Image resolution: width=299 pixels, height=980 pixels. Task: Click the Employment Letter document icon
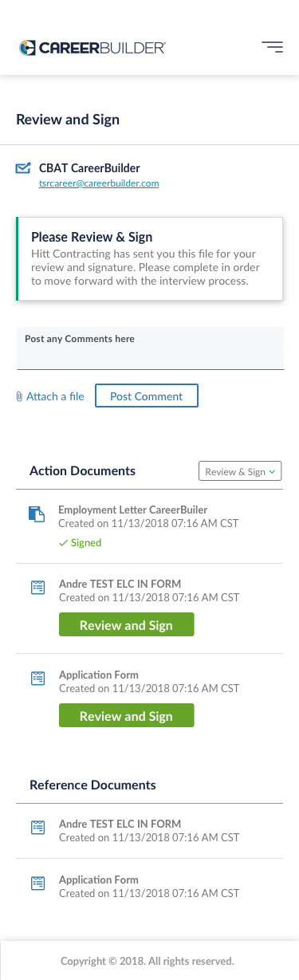click(x=37, y=514)
